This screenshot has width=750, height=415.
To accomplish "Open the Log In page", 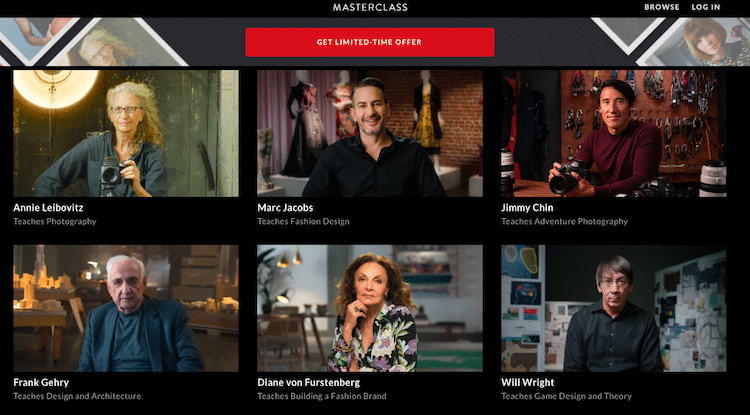I will 706,7.
